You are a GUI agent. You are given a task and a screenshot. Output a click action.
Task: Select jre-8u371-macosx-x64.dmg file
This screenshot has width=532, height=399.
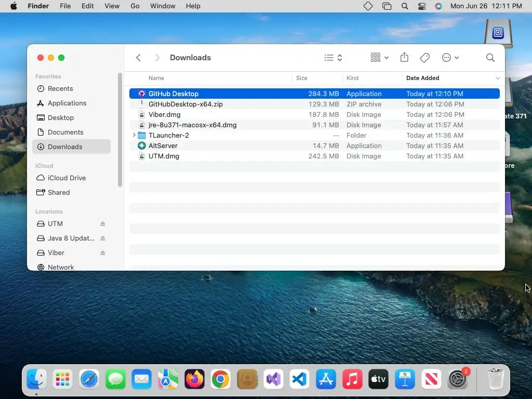314,125
